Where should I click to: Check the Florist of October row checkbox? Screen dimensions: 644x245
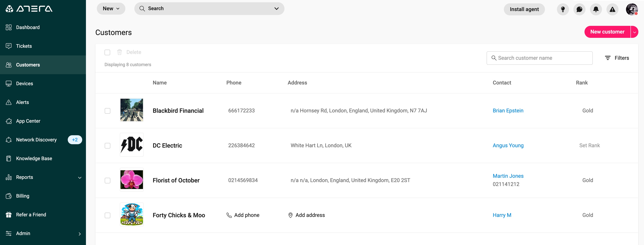click(107, 180)
